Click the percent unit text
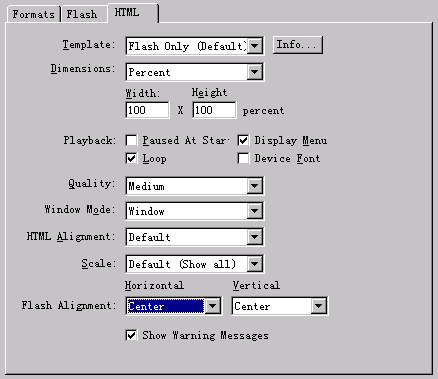This screenshot has width=438, height=379. (263, 111)
